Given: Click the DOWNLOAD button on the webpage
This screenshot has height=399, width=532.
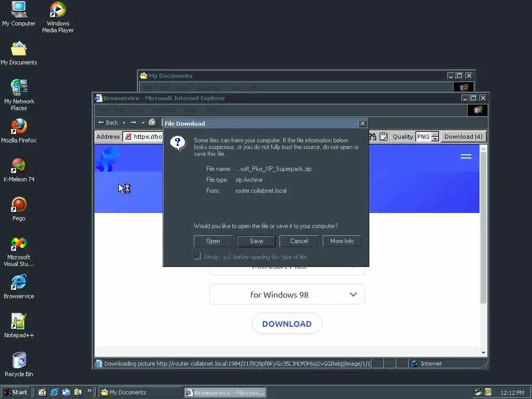Looking at the screenshot, I should pos(287,324).
